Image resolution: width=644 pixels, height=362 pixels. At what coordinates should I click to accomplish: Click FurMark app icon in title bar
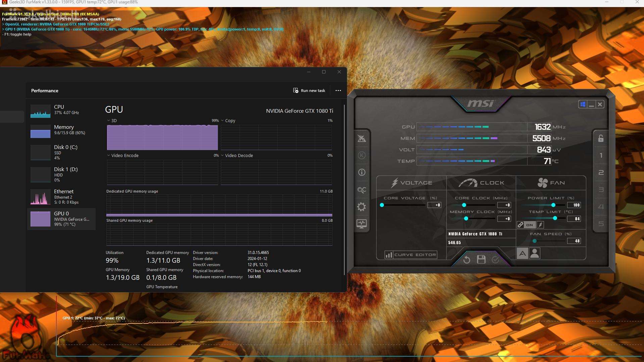point(4,2)
